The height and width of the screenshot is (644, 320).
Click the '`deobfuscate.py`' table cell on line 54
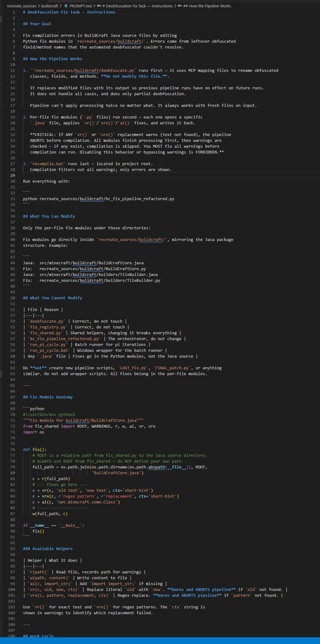coord(47,321)
